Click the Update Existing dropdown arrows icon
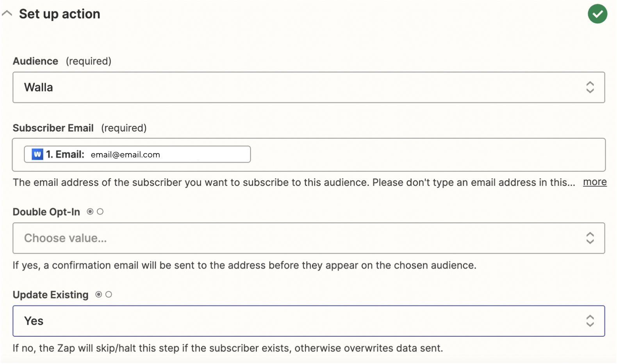Image resolution: width=617 pixels, height=364 pixels. coord(590,321)
